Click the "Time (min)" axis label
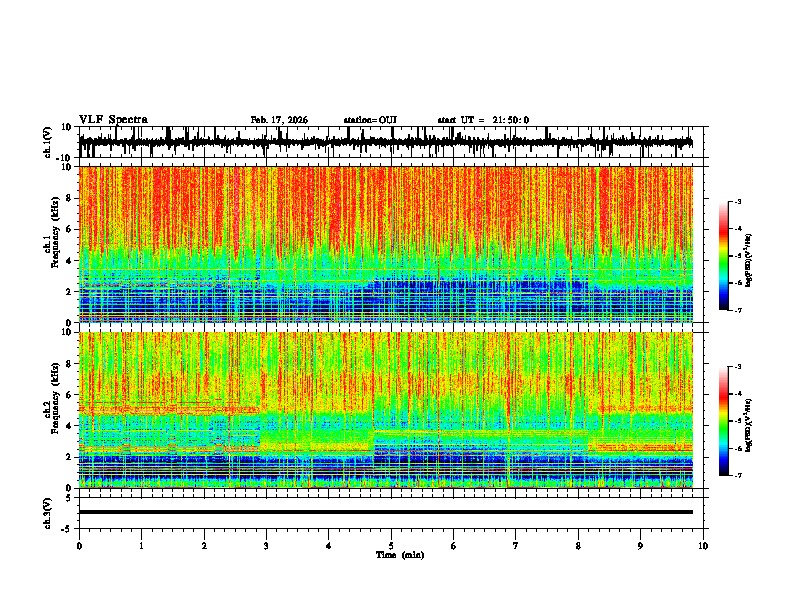This screenshot has width=792, height=612. pyautogui.click(x=400, y=555)
